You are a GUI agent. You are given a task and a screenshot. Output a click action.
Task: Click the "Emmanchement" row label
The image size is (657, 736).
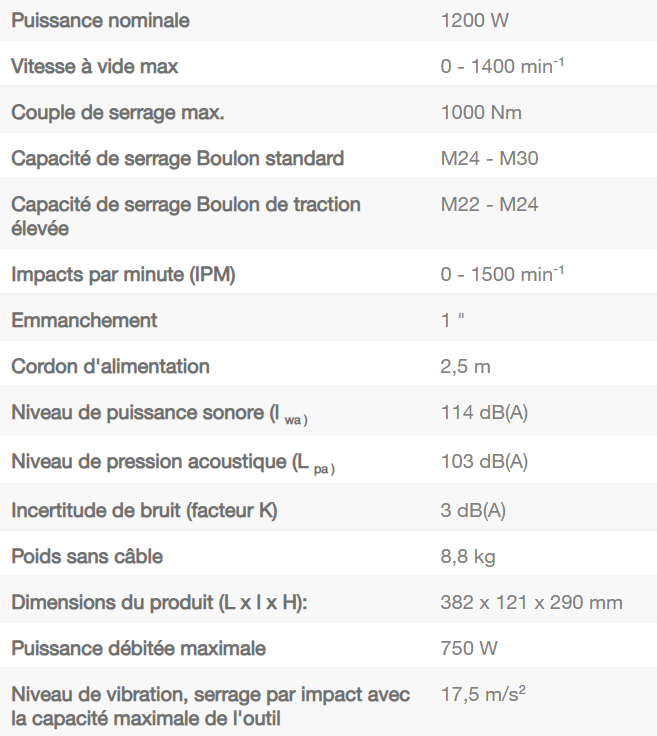pyautogui.click(x=84, y=320)
